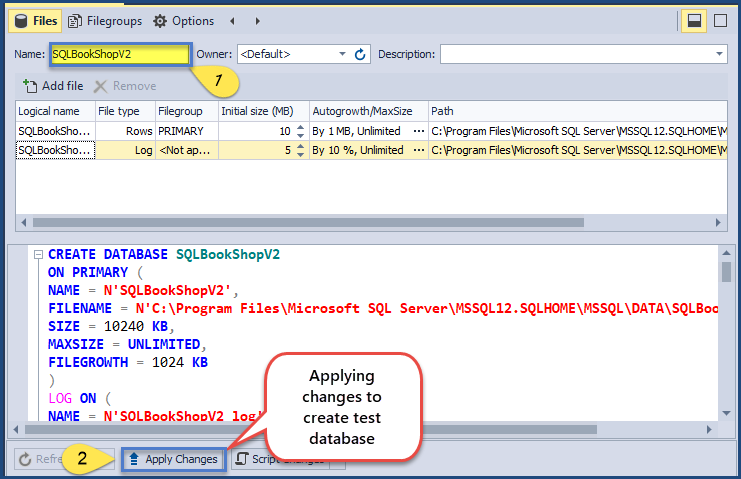Click the database Name input field
The image size is (741, 479).
[x=120, y=54]
